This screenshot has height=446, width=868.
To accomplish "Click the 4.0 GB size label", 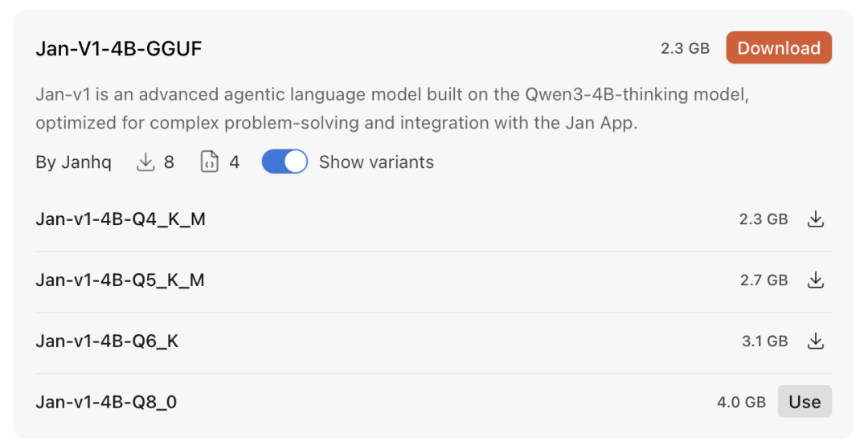I will coord(741,403).
